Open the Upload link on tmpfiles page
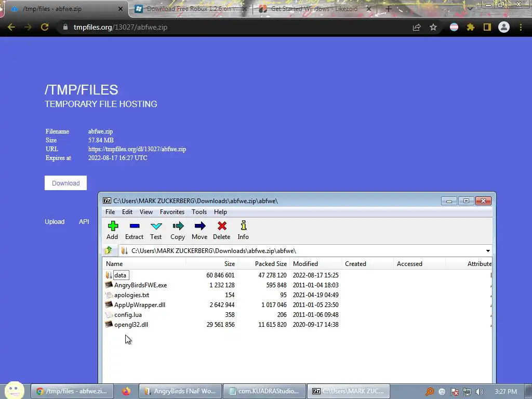 (x=55, y=221)
